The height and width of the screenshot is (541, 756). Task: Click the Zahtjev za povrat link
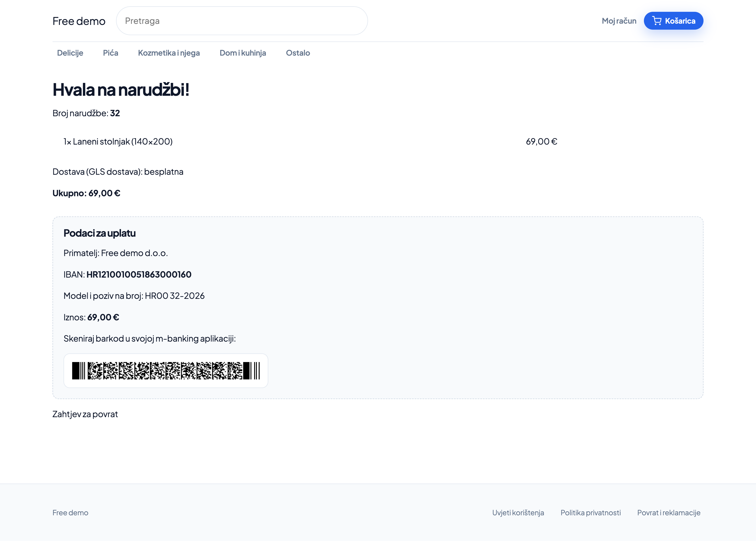(85, 414)
